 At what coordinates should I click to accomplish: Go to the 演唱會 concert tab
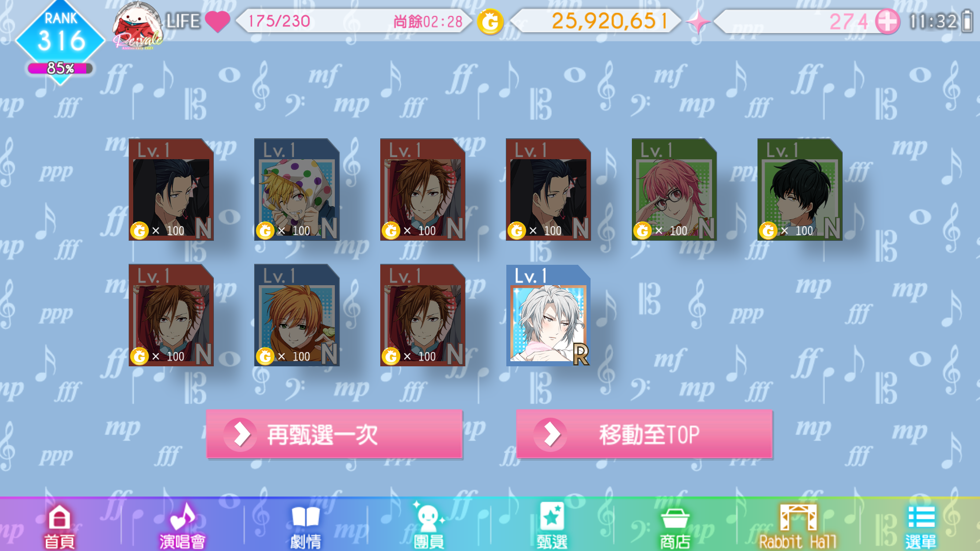point(182,527)
